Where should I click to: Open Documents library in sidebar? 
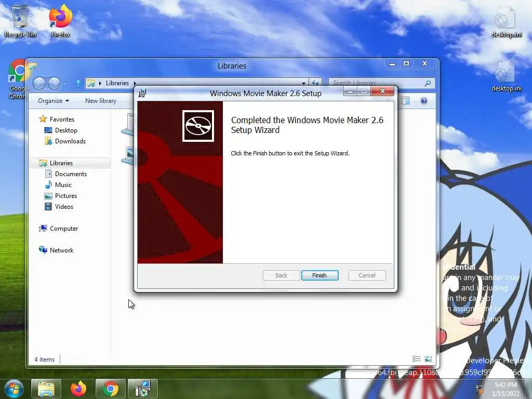click(71, 174)
